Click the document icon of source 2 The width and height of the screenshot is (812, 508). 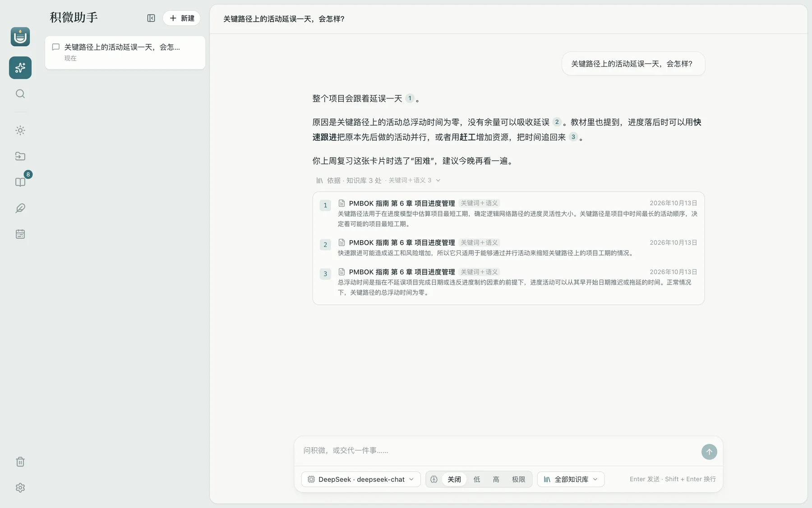[341, 242]
